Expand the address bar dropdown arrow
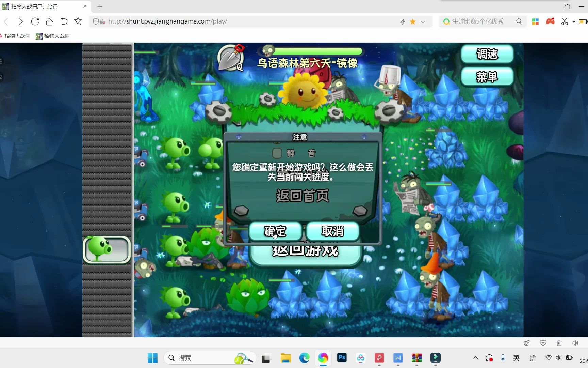The width and height of the screenshot is (588, 368). click(423, 22)
